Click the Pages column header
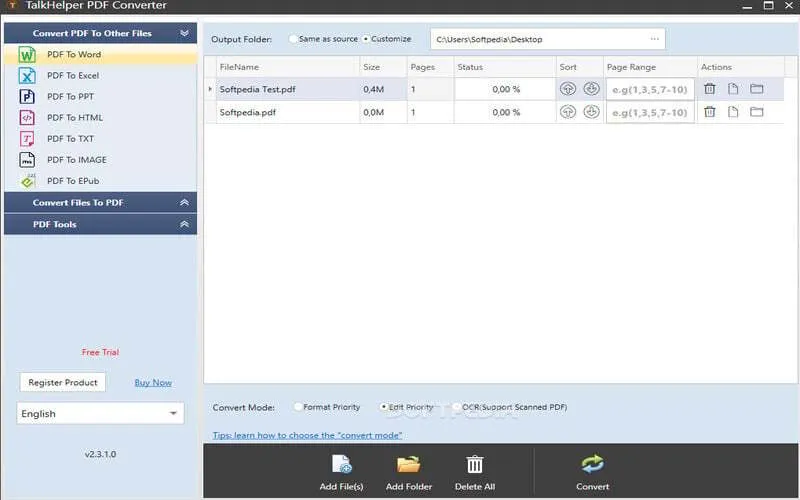 [431, 67]
